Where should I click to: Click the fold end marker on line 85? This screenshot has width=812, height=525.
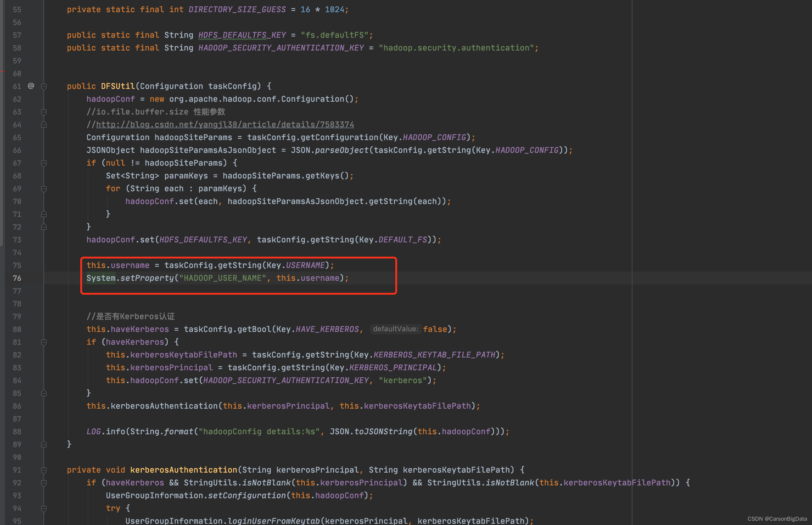click(44, 393)
